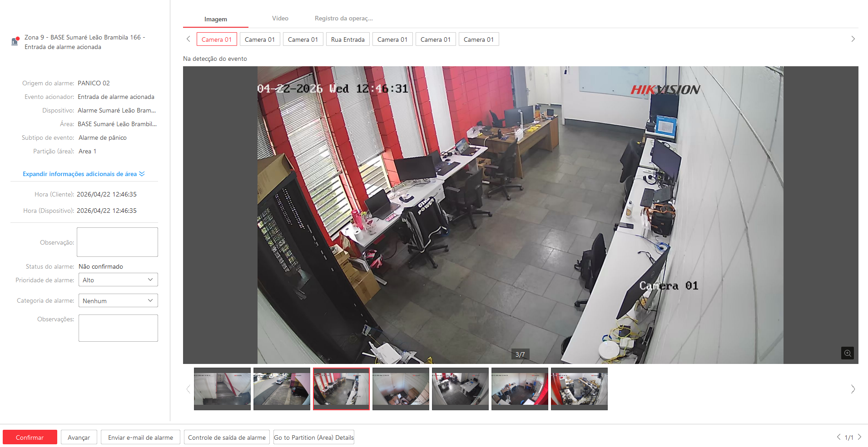The height and width of the screenshot is (447, 868).
Task: Click Enviar e-mail de alarme button
Action: click(140, 437)
